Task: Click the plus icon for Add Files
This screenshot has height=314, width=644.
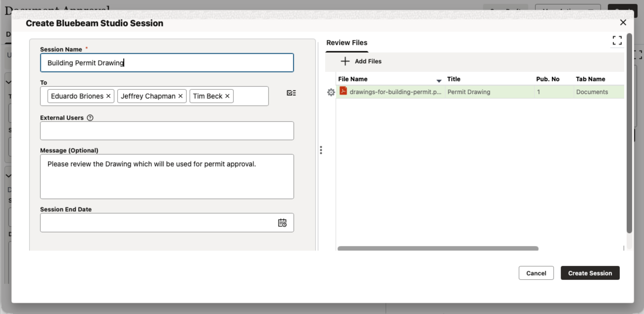Action: click(x=345, y=61)
